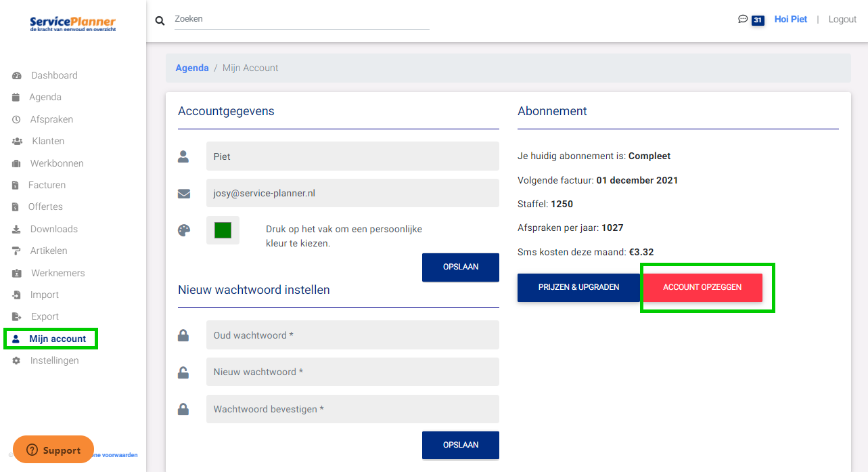Open the messages speech bubble icon
The image size is (868, 472).
743,20
